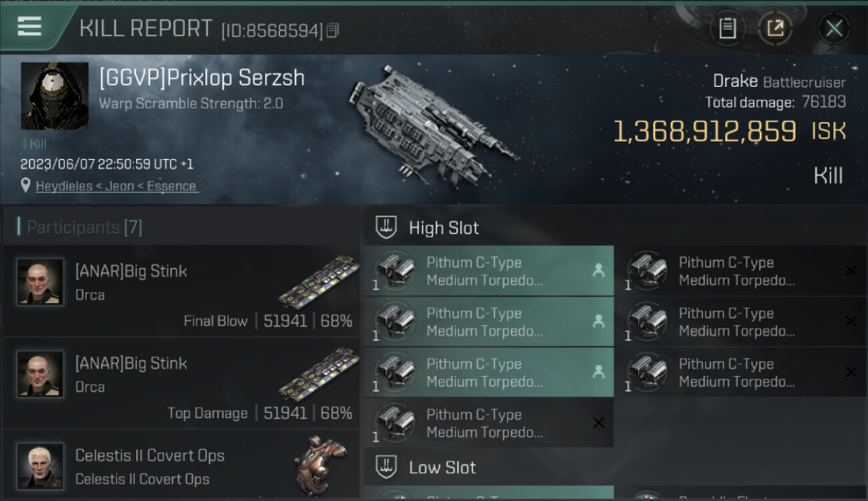Click the Low Slot section icon
Image resolution: width=868 pixels, height=501 pixels.
(x=387, y=467)
